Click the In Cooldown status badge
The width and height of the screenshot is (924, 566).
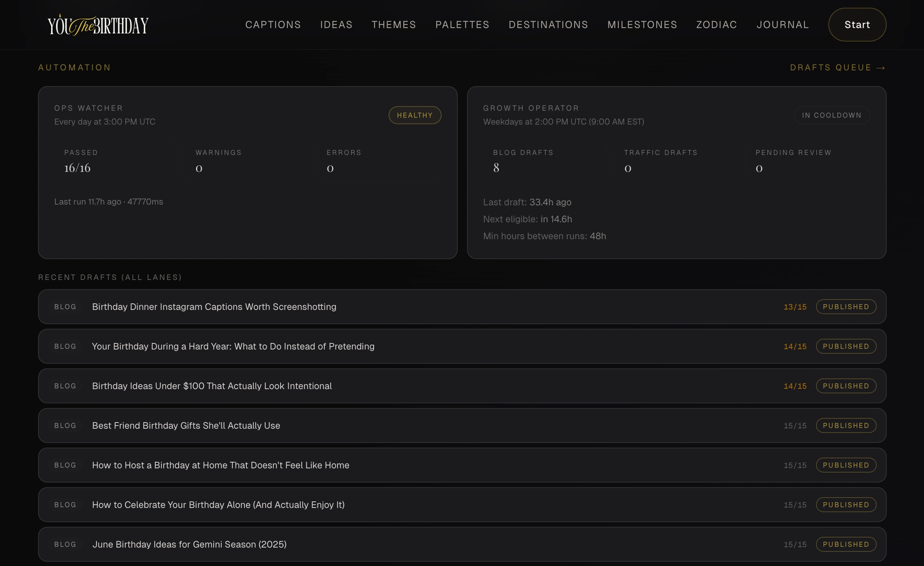click(832, 115)
